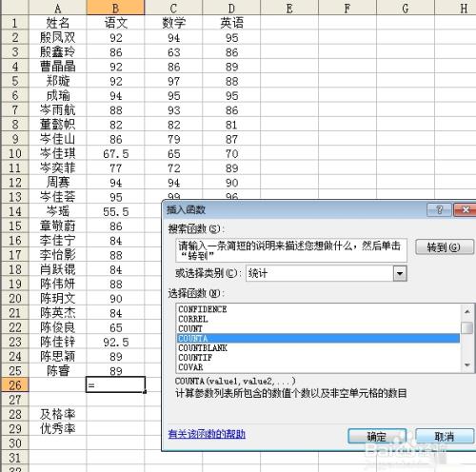Click cell with value 92.5
This screenshot has height=472, width=476.
coord(115,342)
